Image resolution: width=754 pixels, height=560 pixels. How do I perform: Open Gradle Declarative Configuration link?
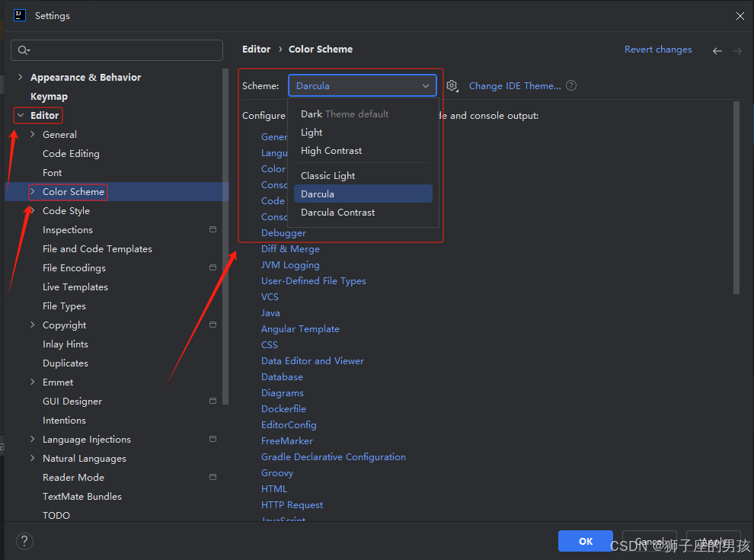[334, 457]
